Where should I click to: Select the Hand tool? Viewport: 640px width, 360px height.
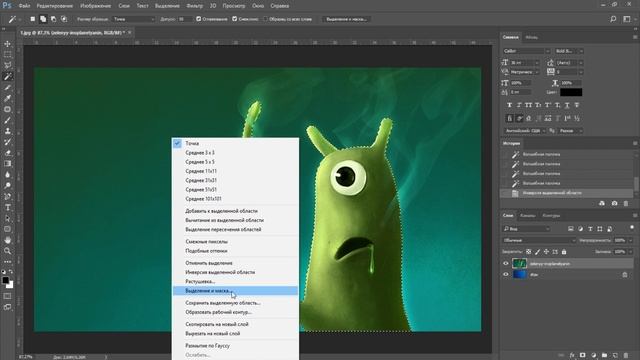point(7,240)
